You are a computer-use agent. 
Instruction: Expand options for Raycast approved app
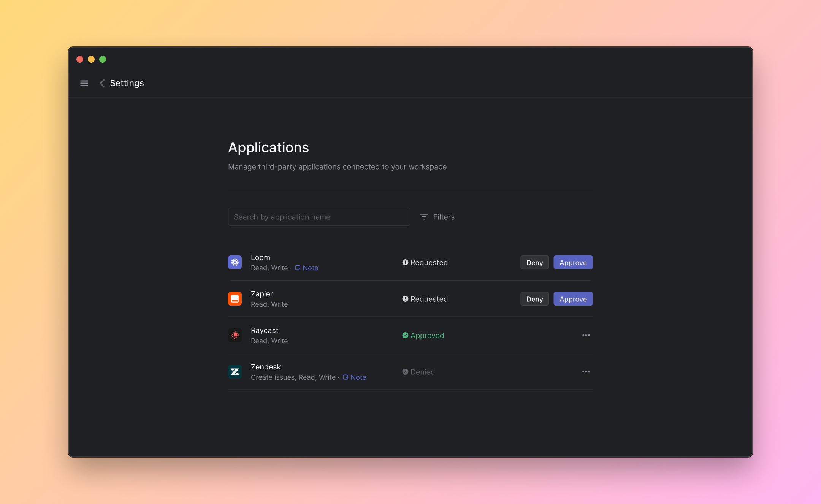pos(586,335)
